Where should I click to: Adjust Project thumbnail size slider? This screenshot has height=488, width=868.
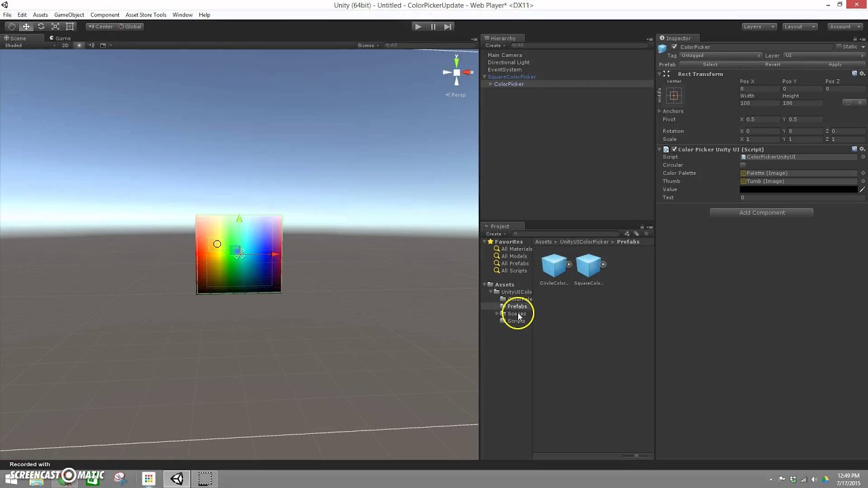(x=635, y=455)
